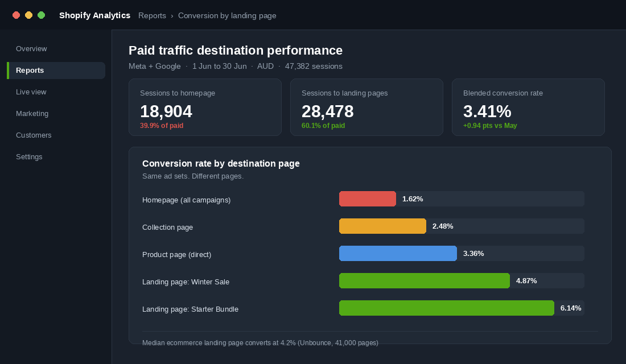Click the Shopify Analytics title
Viewport: 626px width, 364px height.
[x=94, y=15]
